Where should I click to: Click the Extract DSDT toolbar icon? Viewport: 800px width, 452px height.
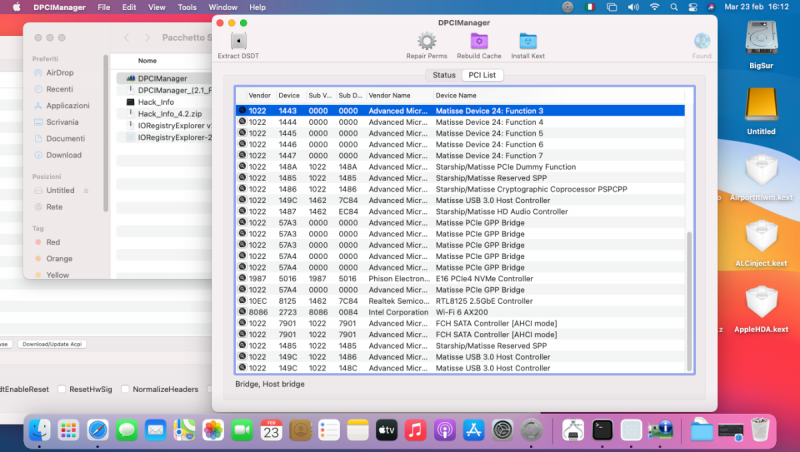click(238, 42)
